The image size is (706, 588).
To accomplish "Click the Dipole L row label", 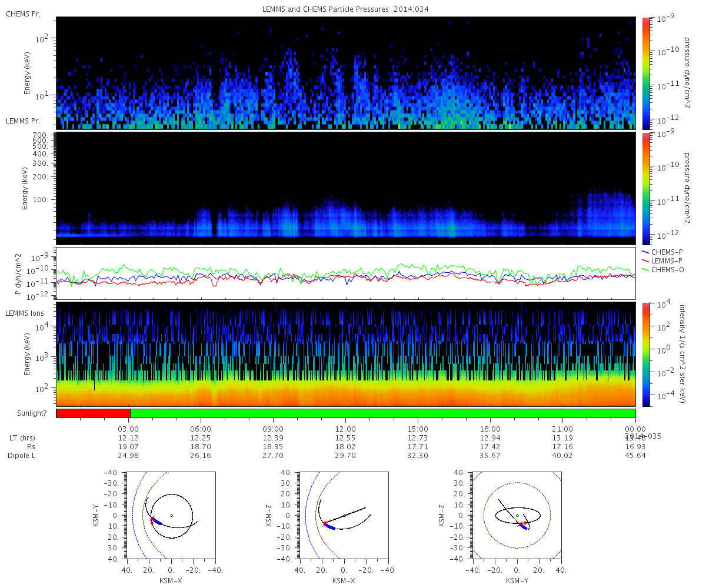I will [22, 456].
